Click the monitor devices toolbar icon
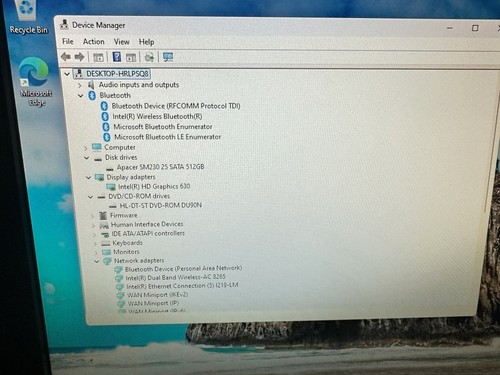This screenshot has height=375, width=500. 168,57
